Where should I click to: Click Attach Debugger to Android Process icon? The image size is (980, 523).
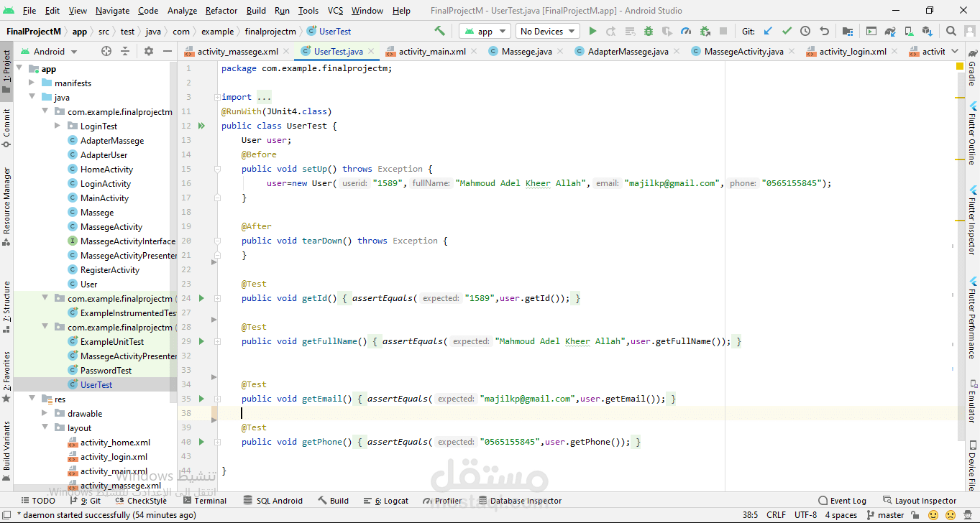tap(705, 31)
